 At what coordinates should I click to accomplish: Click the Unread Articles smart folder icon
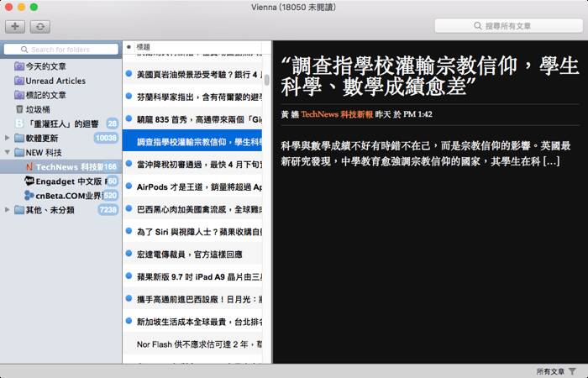(x=19, y=81)
